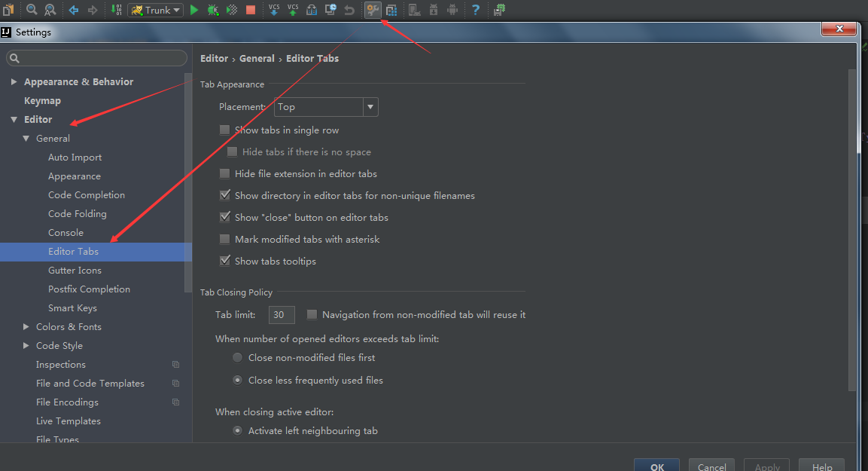Open the tab Placement dropdown
This screenshot has width=868, height=471.
point(326,107)
